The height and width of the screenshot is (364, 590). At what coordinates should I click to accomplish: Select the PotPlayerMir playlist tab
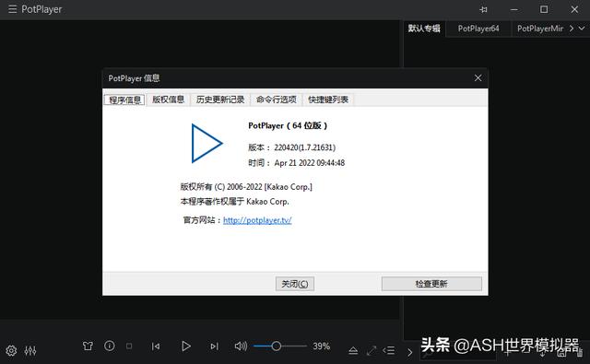540,29
